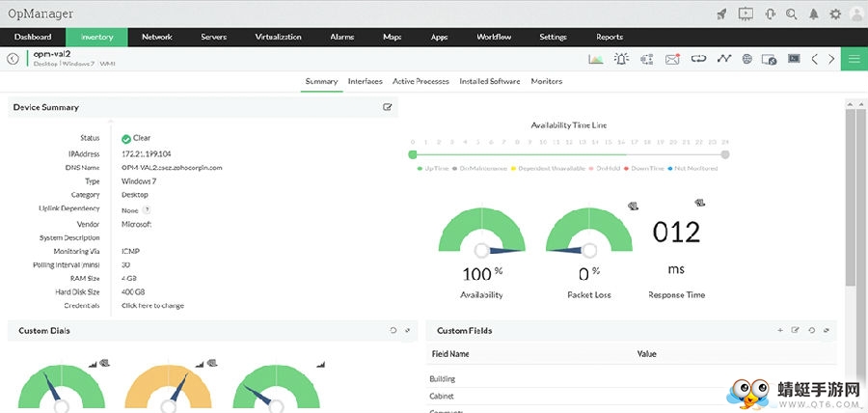Open the video presentation screen icon
Screen dimensions: 868x413
746,14
